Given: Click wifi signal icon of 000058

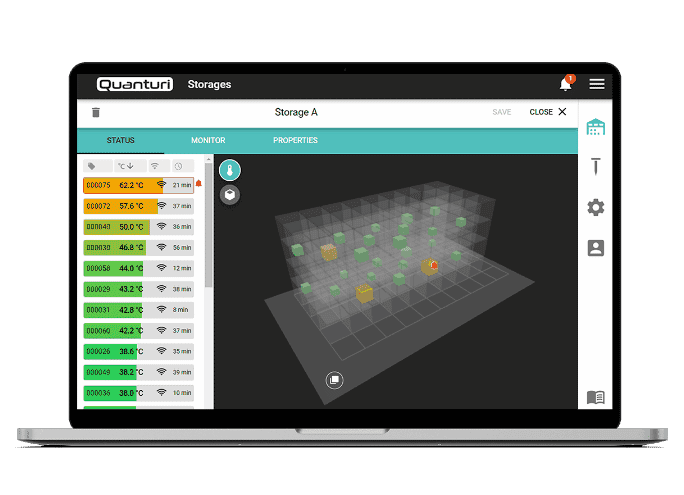Looking at the screenshot, I should [x=161, y=268].
